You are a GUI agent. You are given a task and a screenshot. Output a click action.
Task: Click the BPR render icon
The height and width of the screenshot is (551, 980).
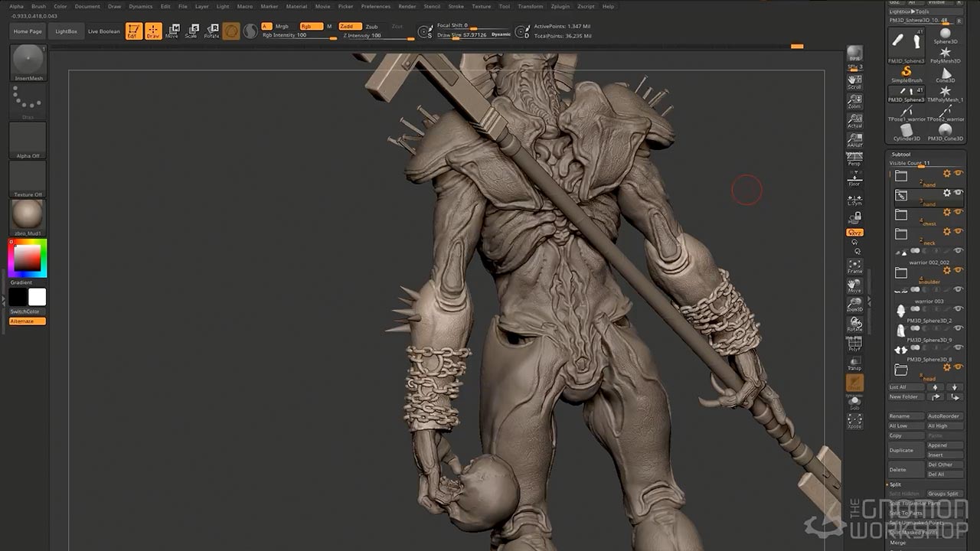coord(854,54)
